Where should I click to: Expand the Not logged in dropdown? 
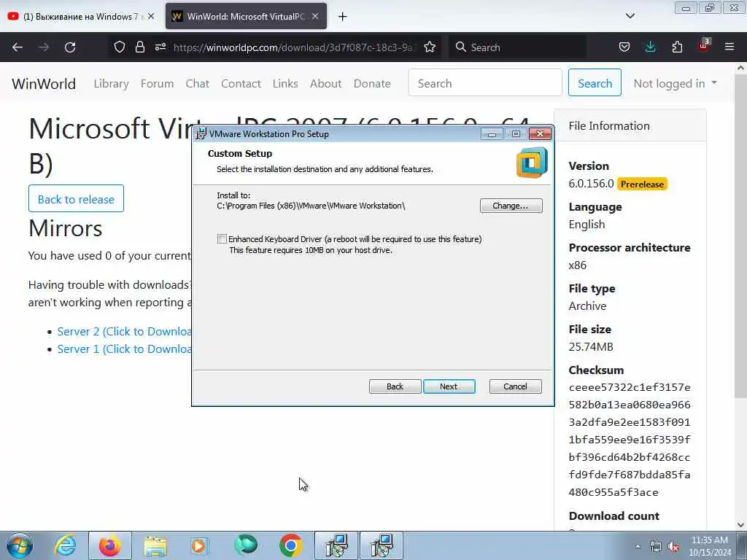(675, 84)
